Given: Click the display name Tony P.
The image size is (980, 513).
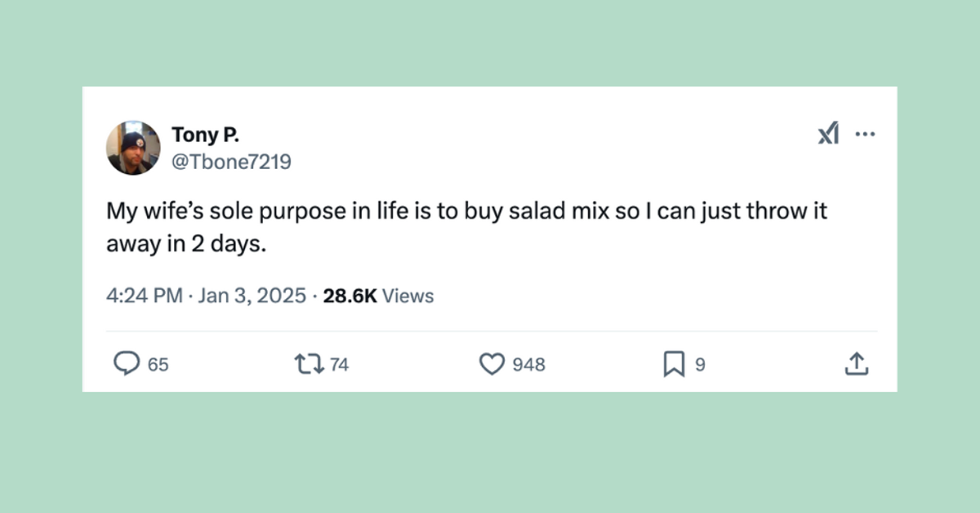Looking at the screenshot, I should [x=205, y=135].
